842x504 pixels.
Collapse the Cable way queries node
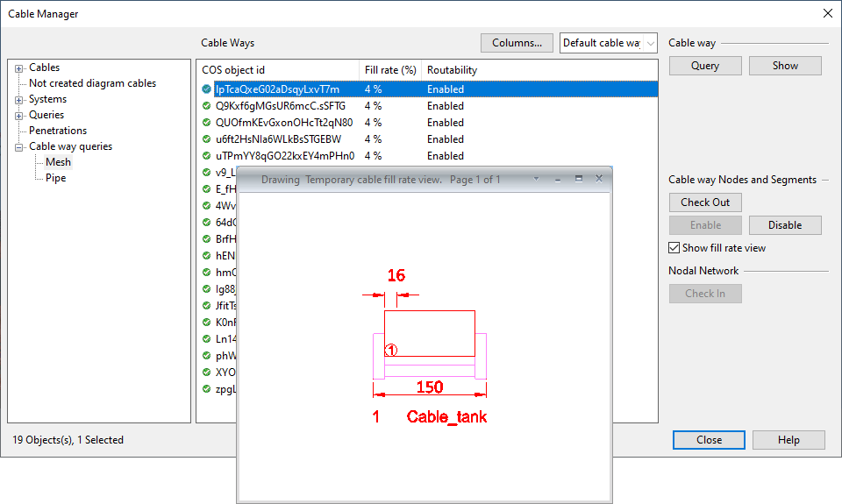tap(19, 147)
